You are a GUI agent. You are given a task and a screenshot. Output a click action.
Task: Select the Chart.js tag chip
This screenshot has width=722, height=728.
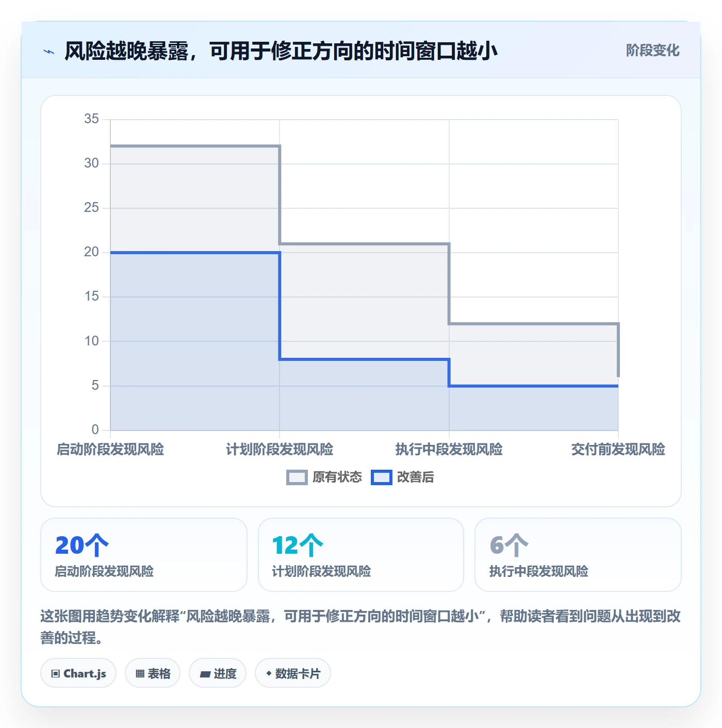click(x=78, y=673)
